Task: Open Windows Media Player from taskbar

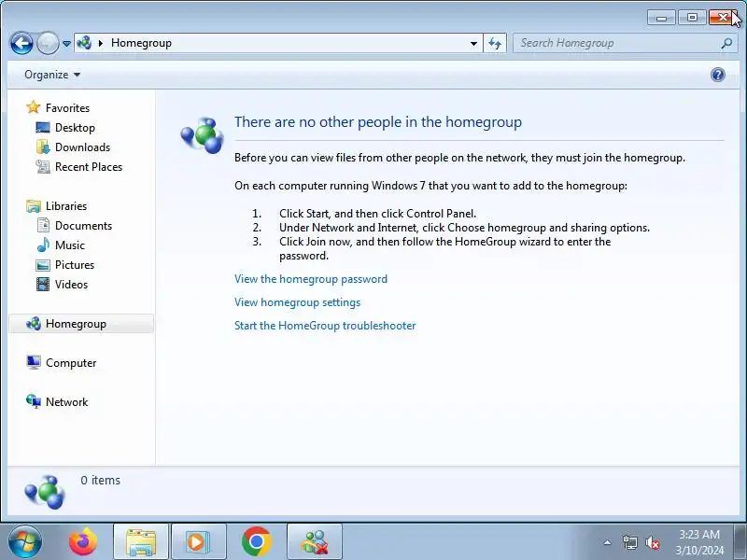Action: coord(199,542)
